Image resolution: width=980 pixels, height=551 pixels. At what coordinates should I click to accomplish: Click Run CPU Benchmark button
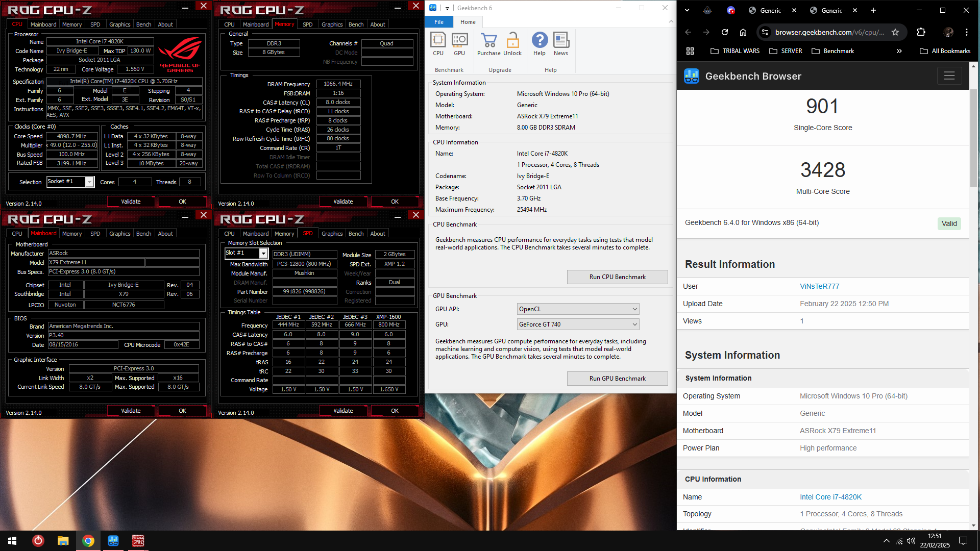tap(617, 277)
